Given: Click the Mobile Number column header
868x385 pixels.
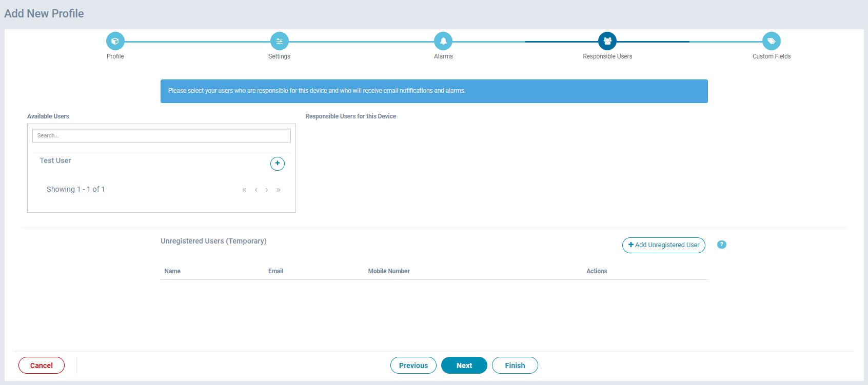Looking at the screenshot, I should (389, 271).
